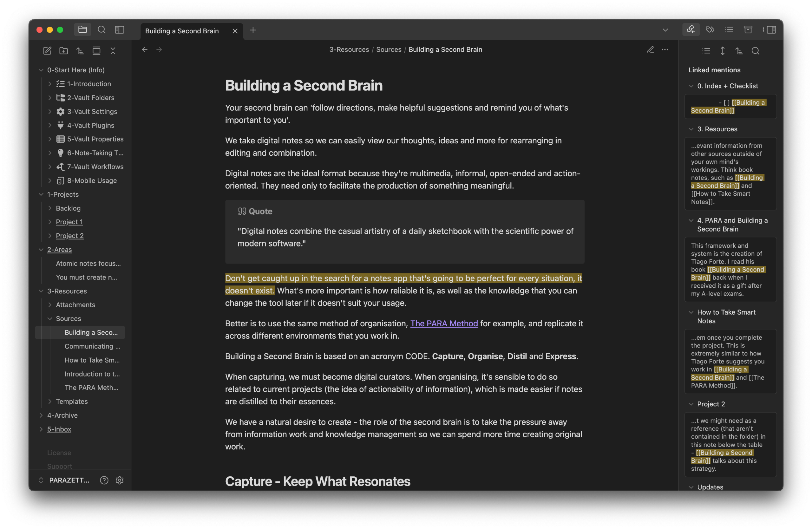The width and height of the screenshot is (812, 529).
Task: Open the Atomic notes focus... note
Action: [x=88, y=263]
